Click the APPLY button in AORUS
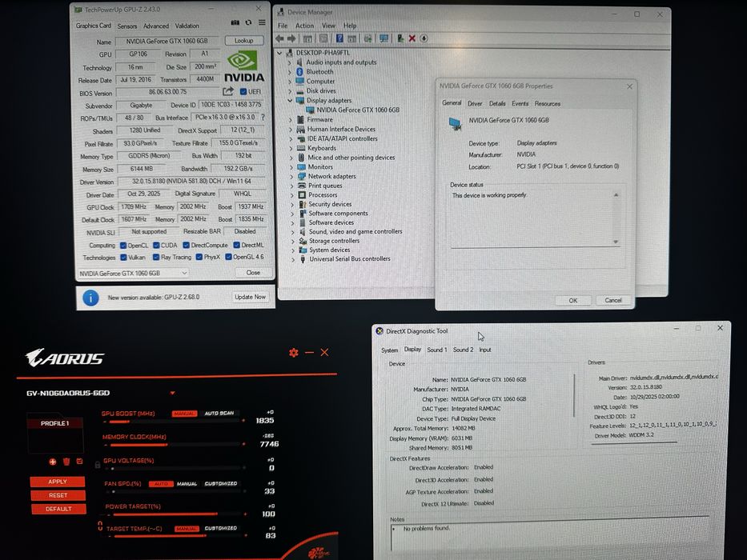This screenshot has height=560, width=747. pos(57,482)
